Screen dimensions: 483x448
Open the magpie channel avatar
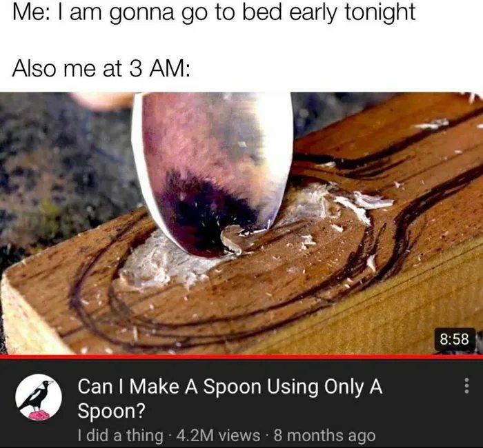pyautogui.click(x=39, y=398)
